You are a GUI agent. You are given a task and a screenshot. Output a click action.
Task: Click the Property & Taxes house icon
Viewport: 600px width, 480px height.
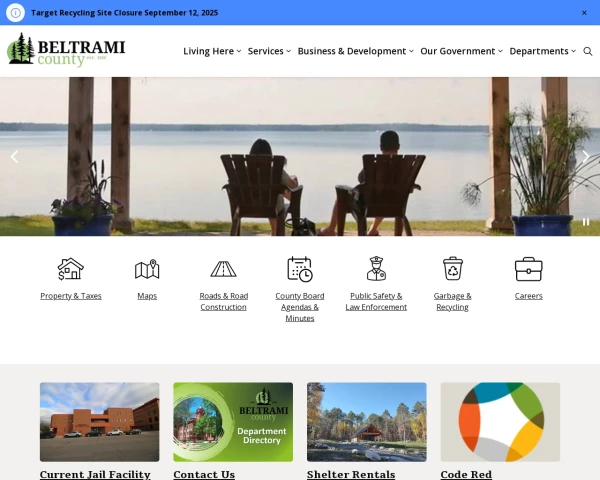pyautogui.click(x=70, y=269)
